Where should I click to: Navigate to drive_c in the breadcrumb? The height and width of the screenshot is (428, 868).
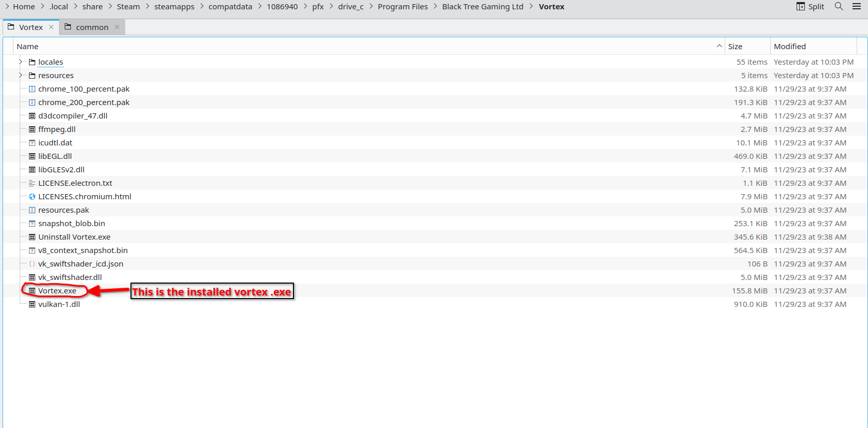[351, 7]
